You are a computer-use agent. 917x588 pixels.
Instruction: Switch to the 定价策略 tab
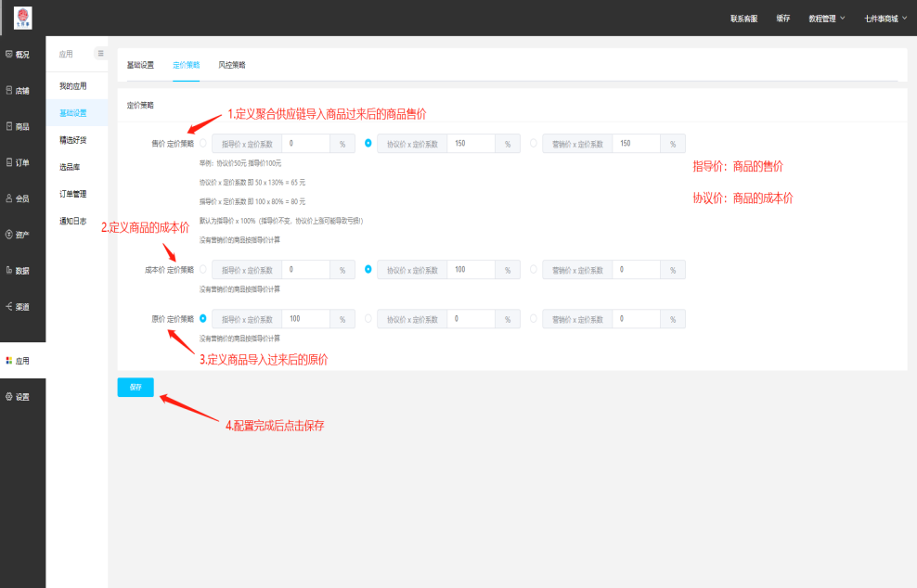click(x=186, y=65)
